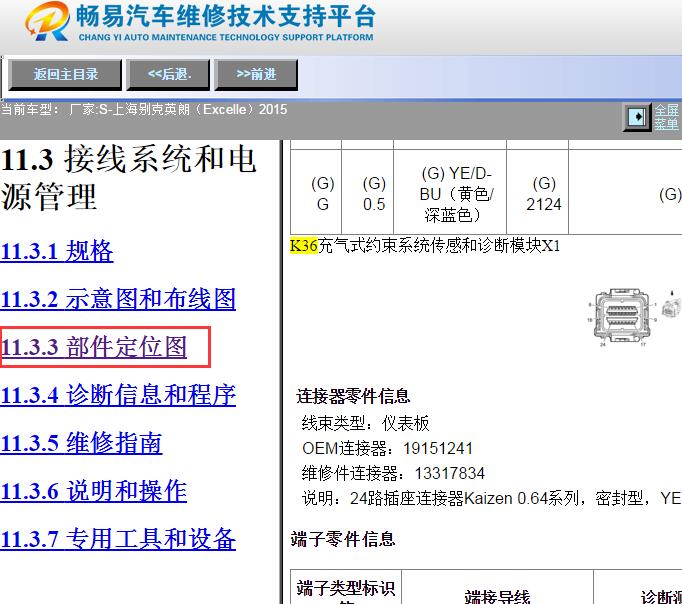Select the 维修件连接器 13317834 text

(x=393, y=473)
